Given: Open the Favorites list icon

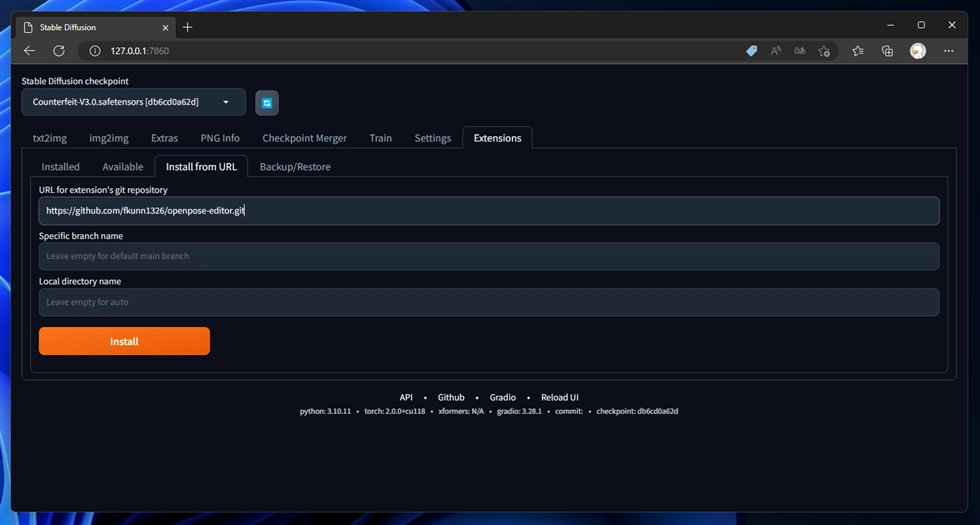Looking at the screenshot, I should tap(858, 51).
